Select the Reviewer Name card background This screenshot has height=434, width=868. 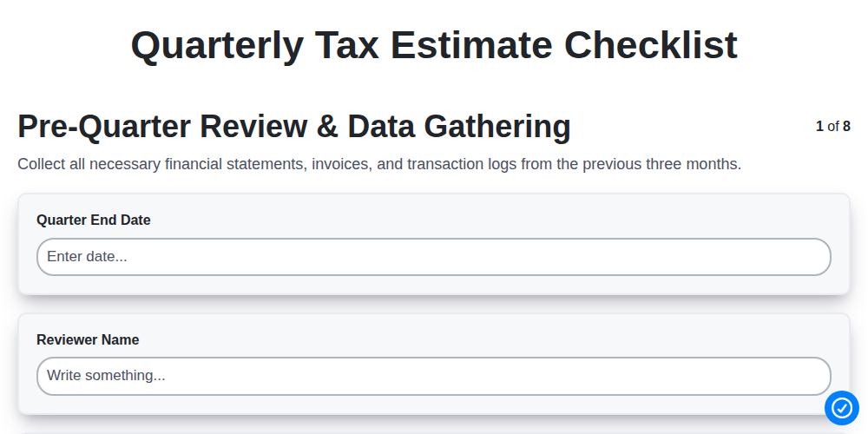pyautogui.click(x=433, y=364)
